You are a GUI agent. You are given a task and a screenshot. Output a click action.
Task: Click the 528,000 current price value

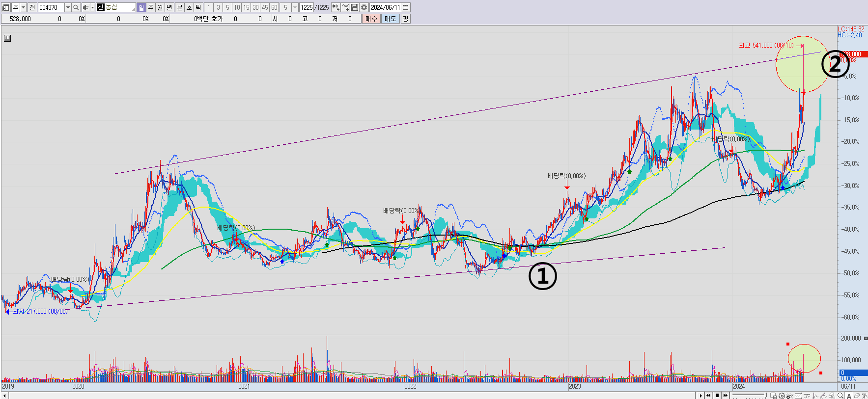tap(20, 19)
